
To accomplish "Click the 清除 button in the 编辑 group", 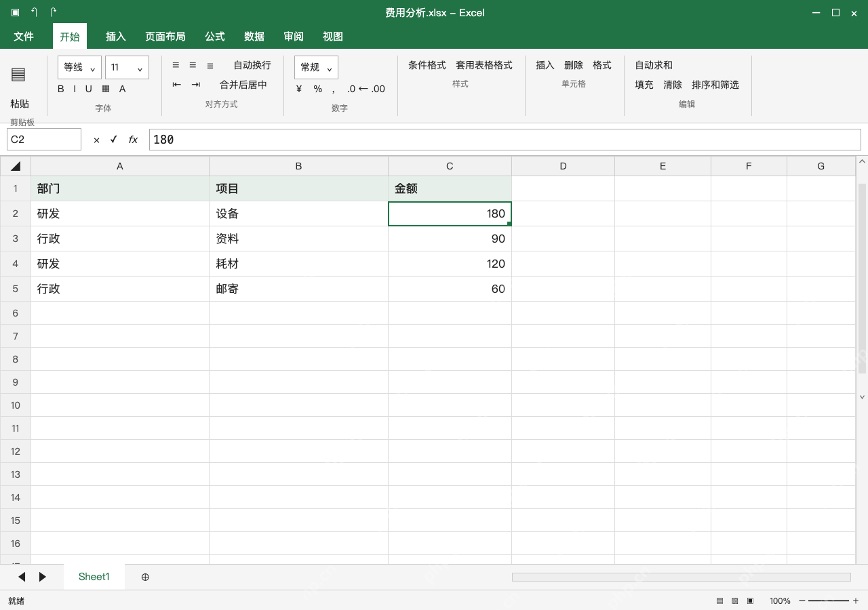I will [x=673, y=85].
